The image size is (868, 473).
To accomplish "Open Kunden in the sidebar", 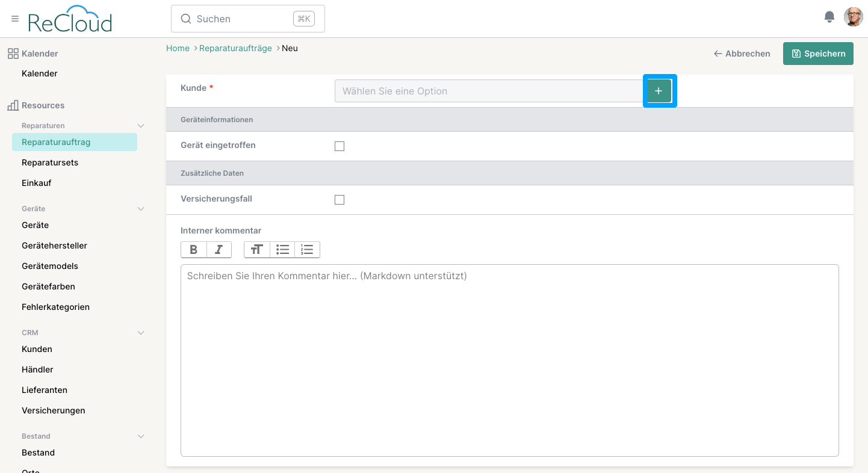I will coord(37,349).
